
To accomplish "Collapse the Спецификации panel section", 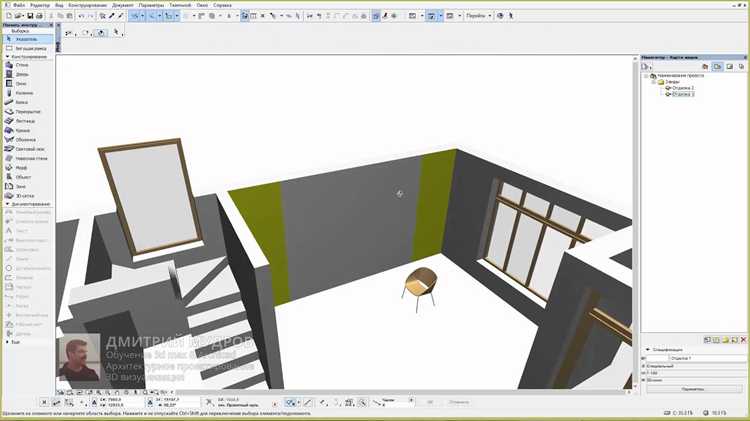I will 648,349.
